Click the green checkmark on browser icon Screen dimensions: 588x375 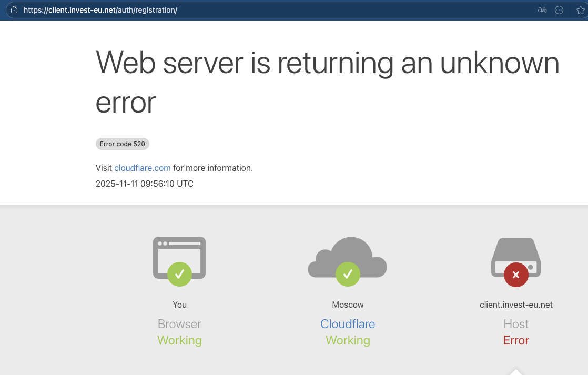click(x=179, y=274)
